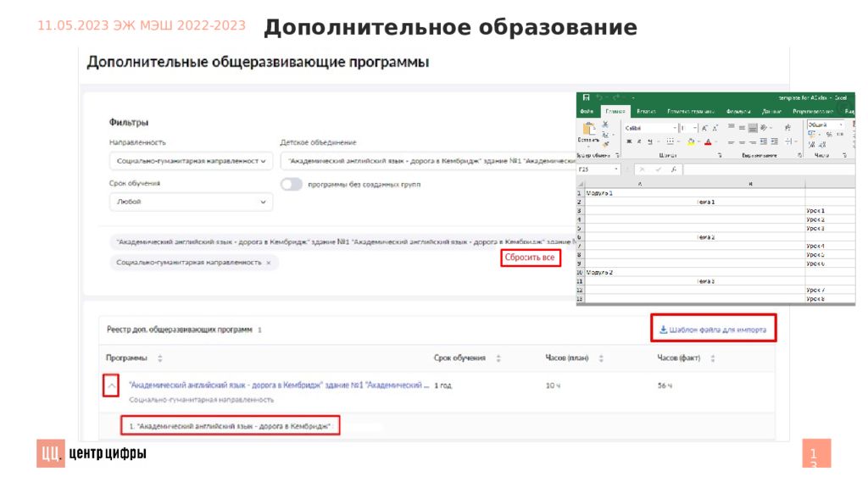Remove the Социально-гуманитарная направленность filter chip

click(269, 263)
